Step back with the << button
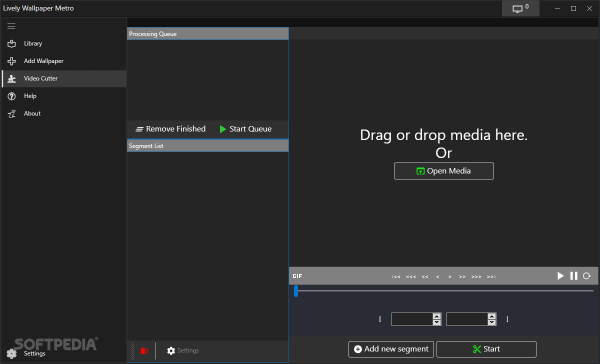The width and height of the screenshot is (600, 364). tap(425, 276)
